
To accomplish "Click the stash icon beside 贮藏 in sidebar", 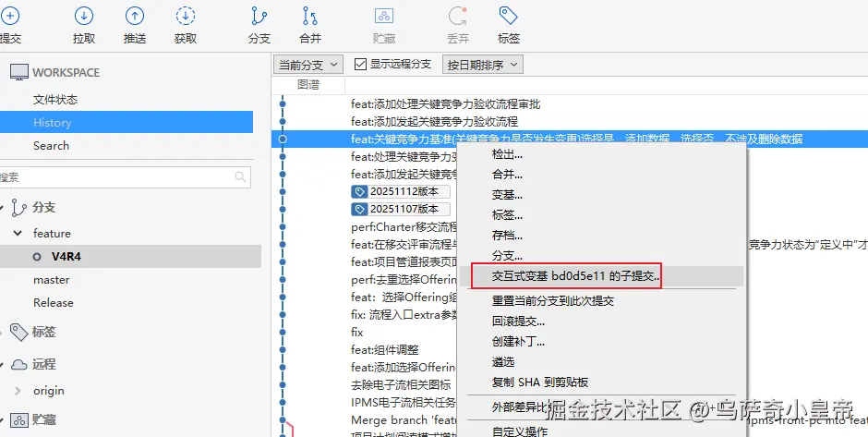I will pyautogui.click(x=19, y=420).
